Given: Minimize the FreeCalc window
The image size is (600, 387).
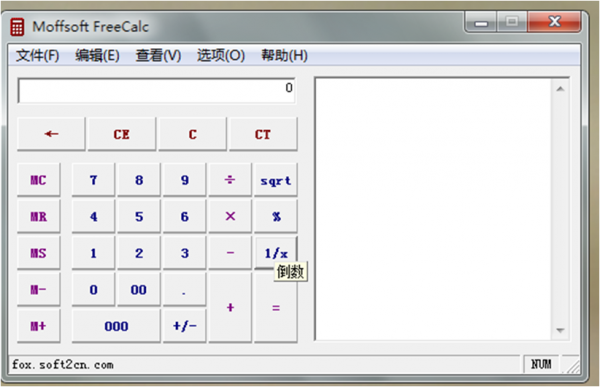Looking at the screenshot, I should [x=481, y=22].
